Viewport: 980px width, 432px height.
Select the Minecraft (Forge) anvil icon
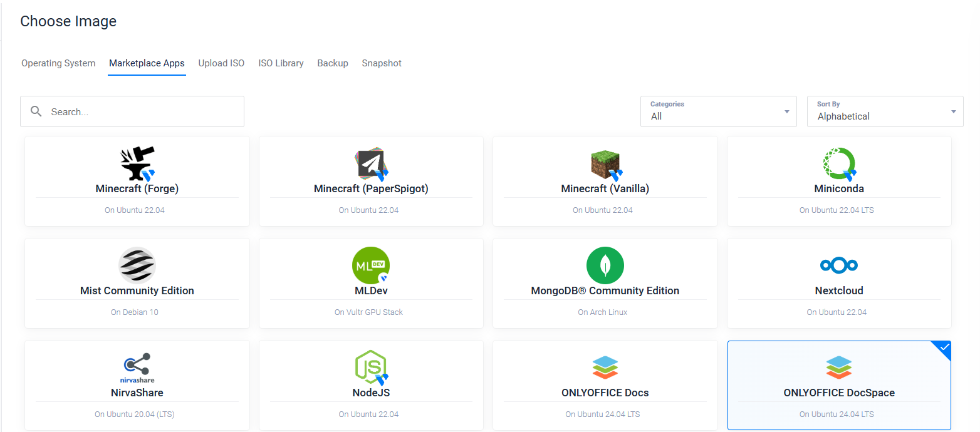point(137,163)
